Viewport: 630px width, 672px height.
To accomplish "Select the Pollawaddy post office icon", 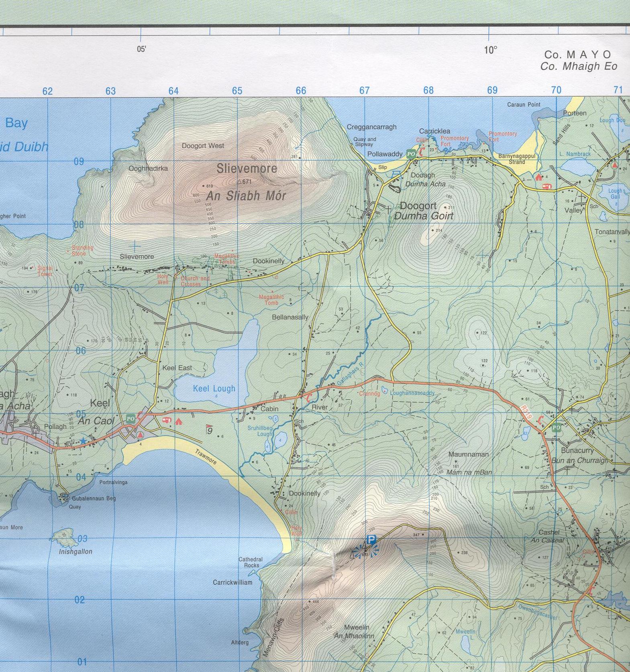I will pos(410,154).
